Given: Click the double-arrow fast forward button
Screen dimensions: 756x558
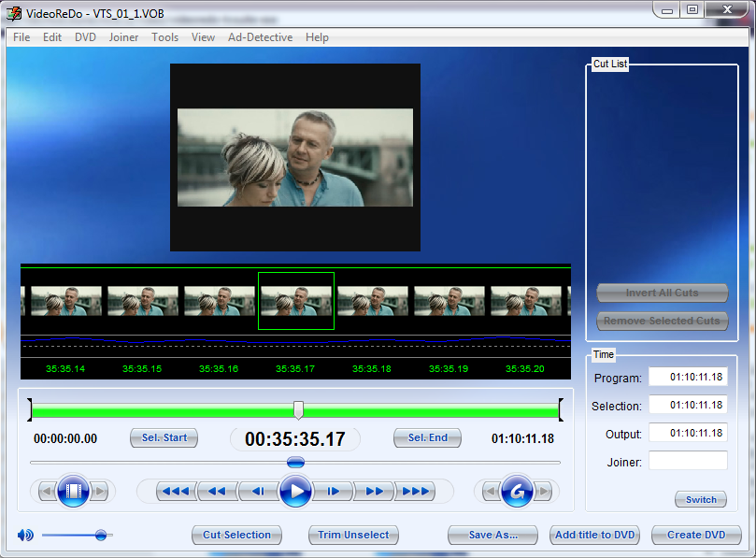Looking at the screenshot, I should point(374,491).
